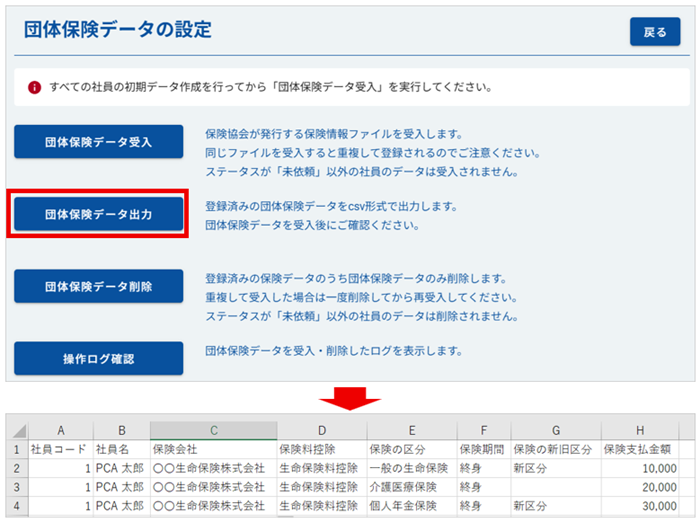
Task: Select spreadsheet row 4 header
Action: (x=17, y=505)
